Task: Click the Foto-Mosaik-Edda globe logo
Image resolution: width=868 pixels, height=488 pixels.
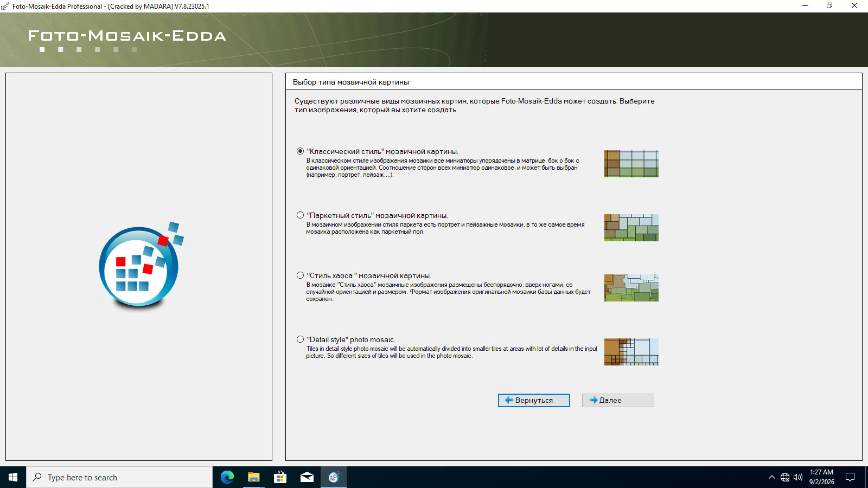Action: click(x=141, y=266)
